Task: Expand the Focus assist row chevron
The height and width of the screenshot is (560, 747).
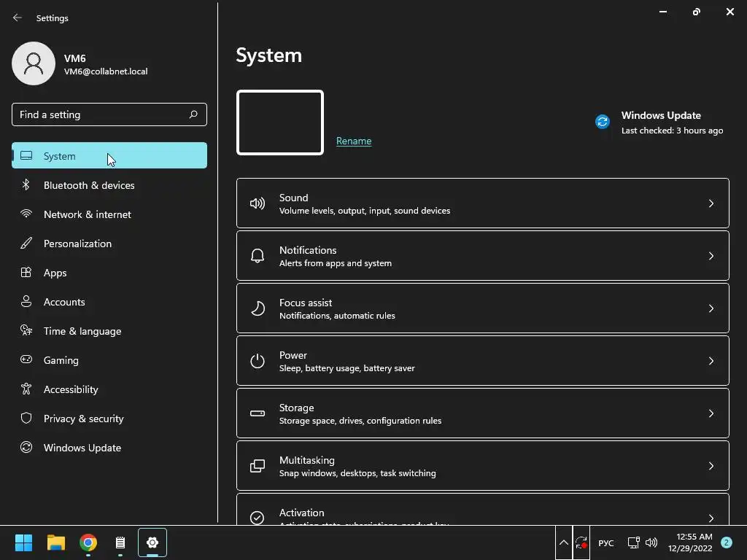Action: tap(711, 308)
